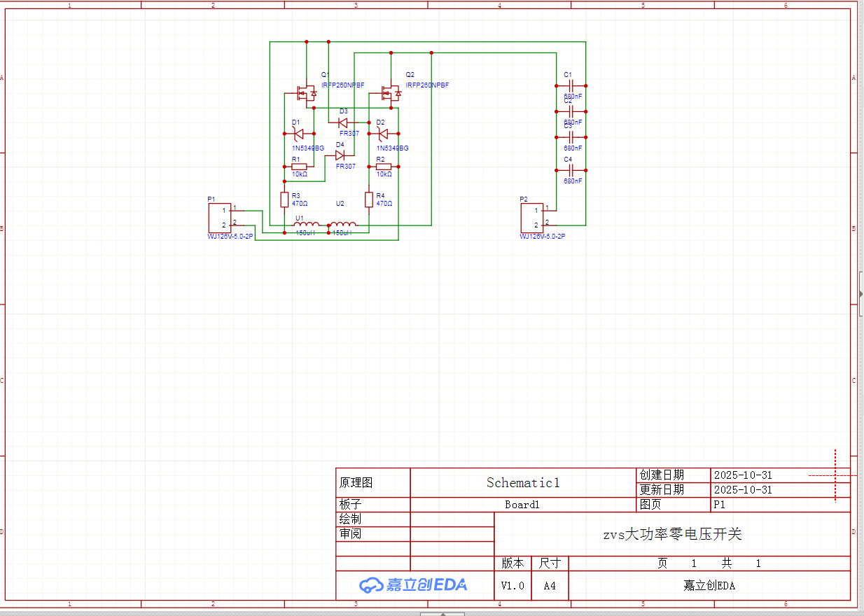The image size is (864, 616).
Task: Select the Q1 MOSFET symbol
Action: [307, 92]
